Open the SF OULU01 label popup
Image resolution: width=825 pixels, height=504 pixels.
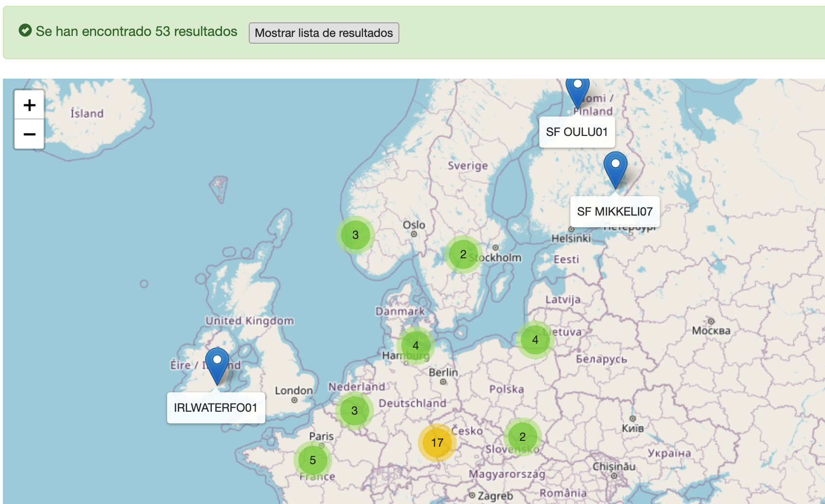(x=577, y=132)
